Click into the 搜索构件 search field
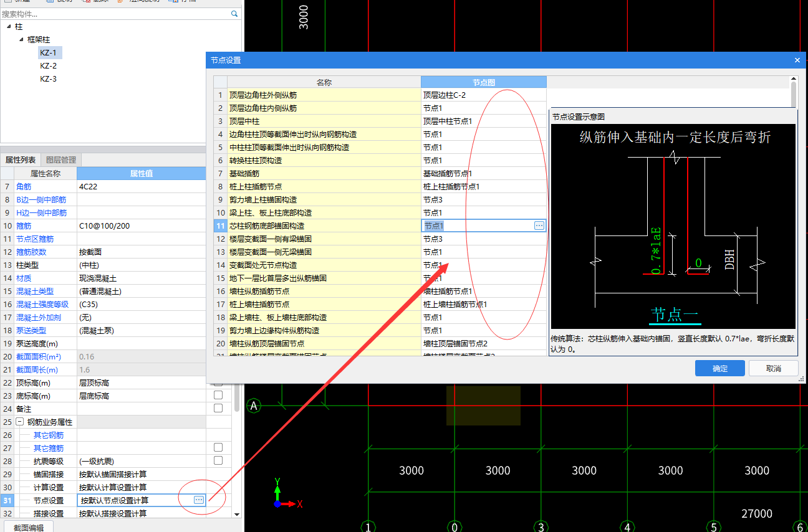808x532 pixels. coord(115,13)
